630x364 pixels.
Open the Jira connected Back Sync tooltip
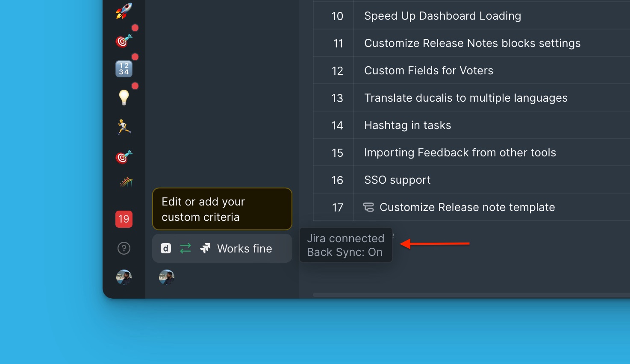[346, 245]
